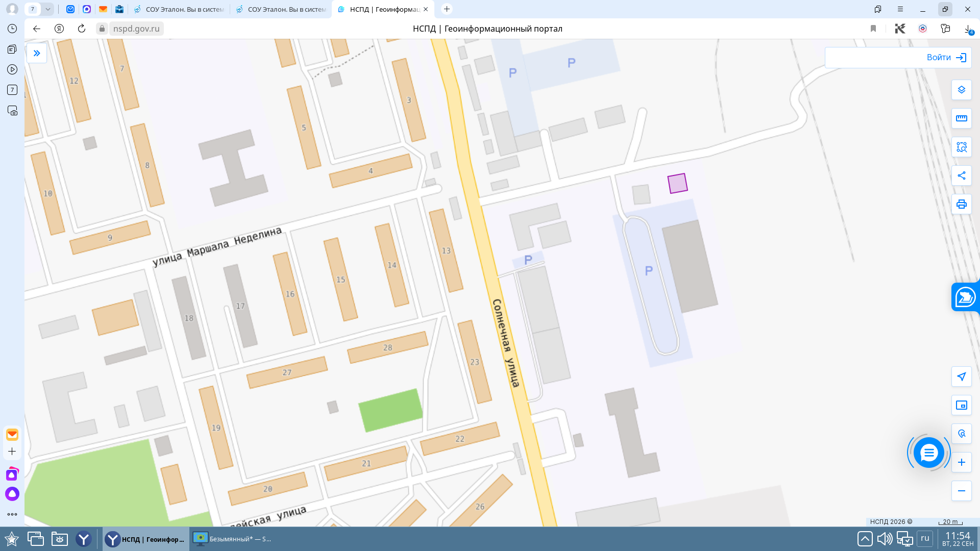The width and height of the screenshot is (980, 551).
Task: Open the screenshot tool in browser sidebar
Action: coord(12,110)
